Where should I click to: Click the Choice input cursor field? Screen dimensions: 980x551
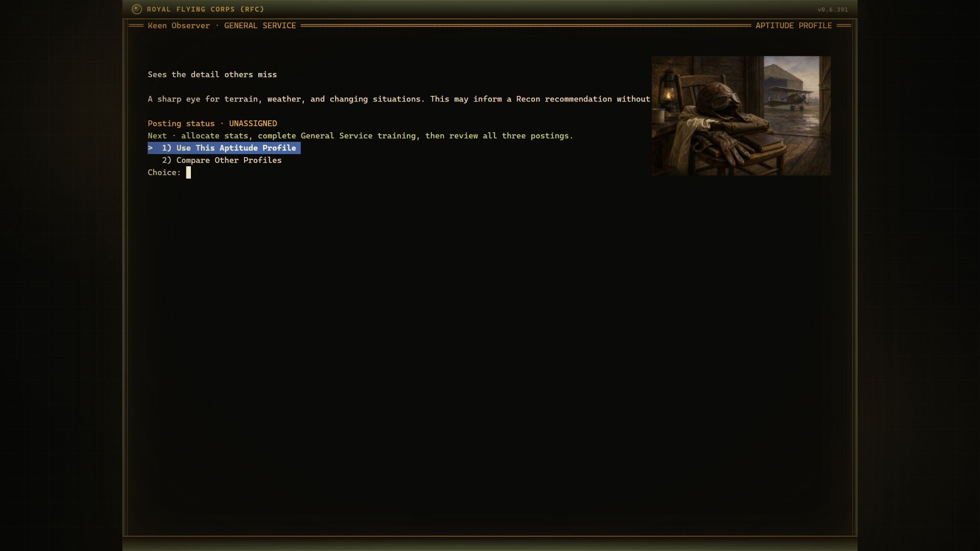[x=188, y=172]
